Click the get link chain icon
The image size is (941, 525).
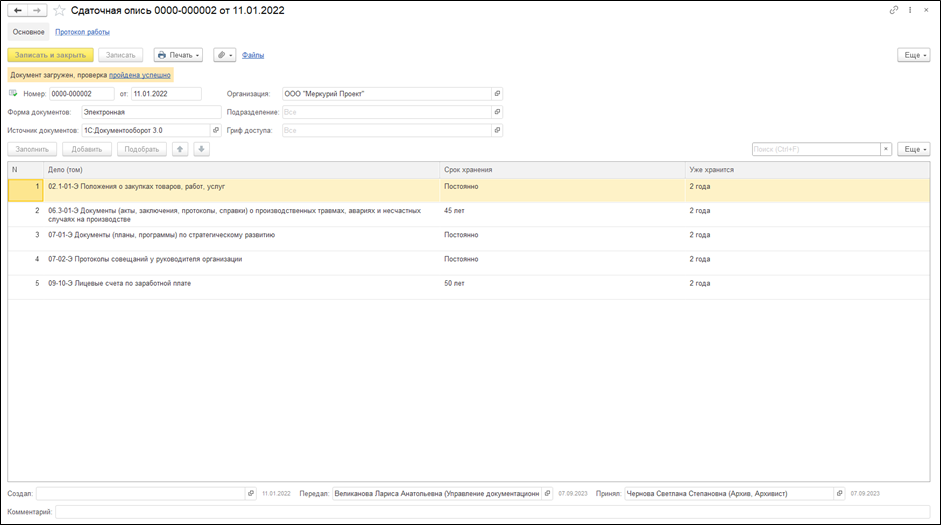coord(894,10)
